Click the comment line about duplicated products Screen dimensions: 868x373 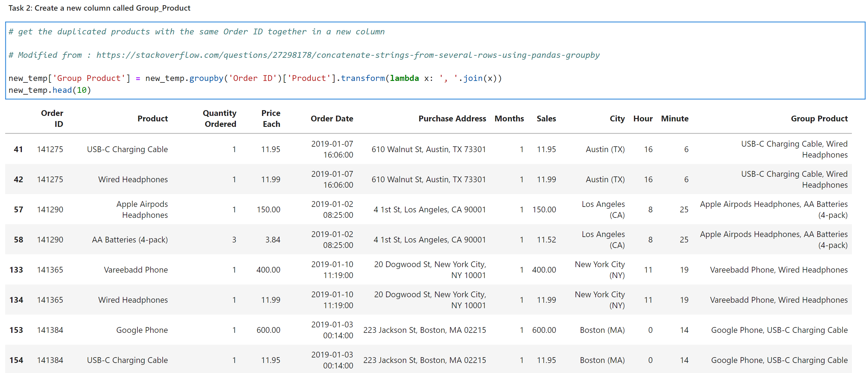(196, 32)
